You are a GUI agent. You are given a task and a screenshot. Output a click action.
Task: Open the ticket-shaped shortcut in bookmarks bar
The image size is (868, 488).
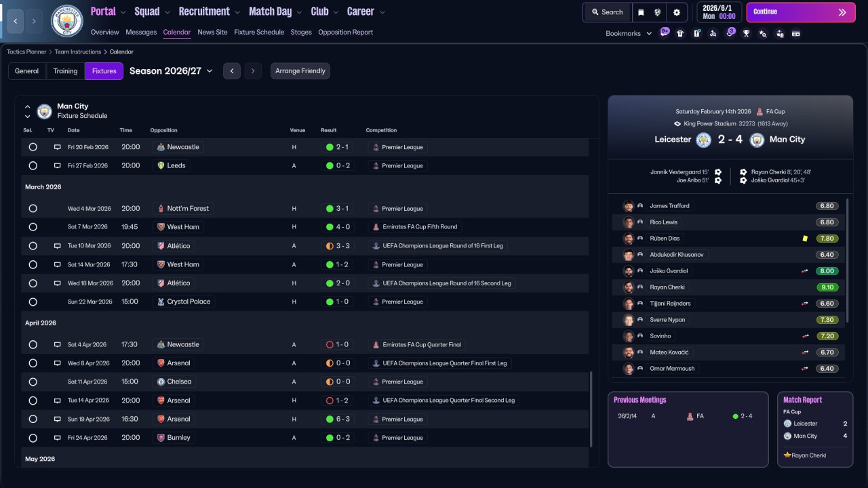coord(796,33)
